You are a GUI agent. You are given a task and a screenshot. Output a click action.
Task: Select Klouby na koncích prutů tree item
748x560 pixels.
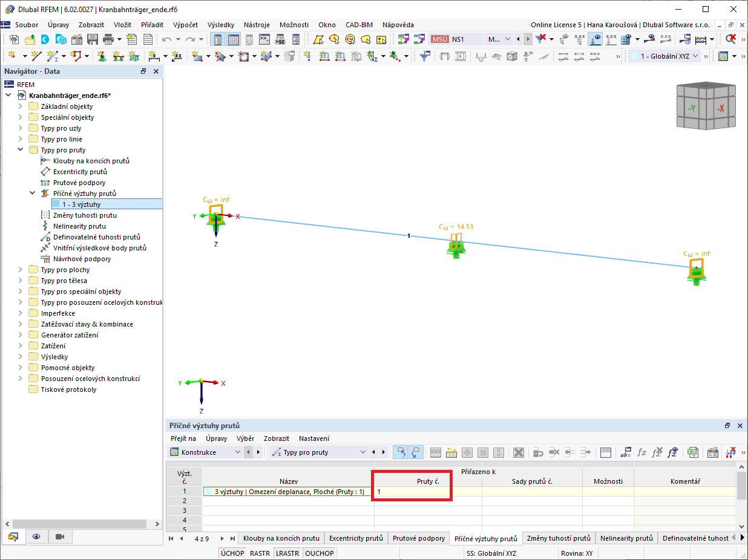pyautogui.click(x=91, y=161)
